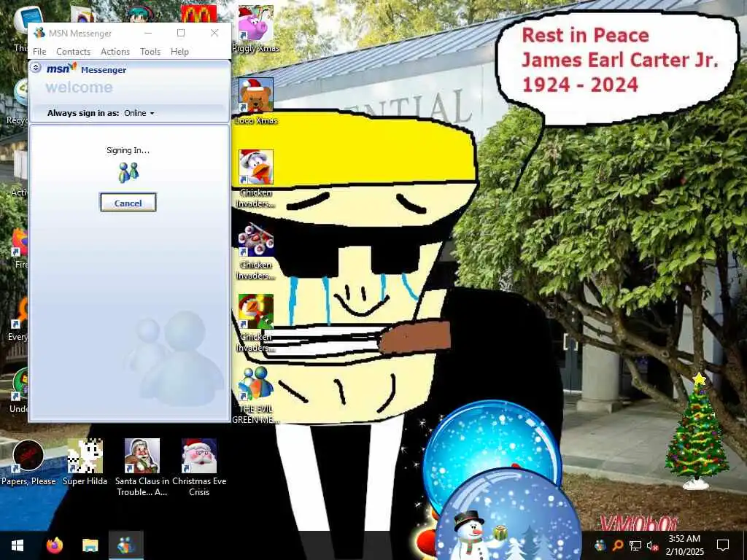This screenshot has height=560, width=747.
Task: Select THE EVIL GREEN ME... desktop shortcut
Action: tap(256, 395)
